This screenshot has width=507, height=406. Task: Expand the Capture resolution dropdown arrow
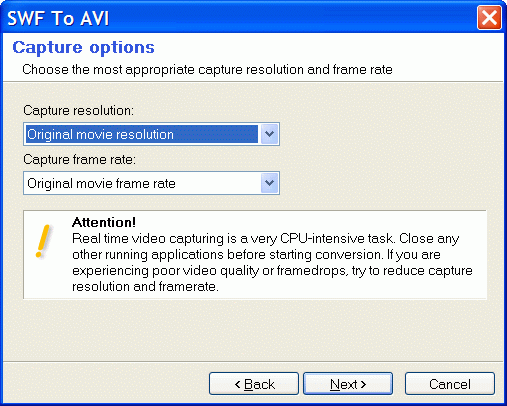tap(269, 134)
